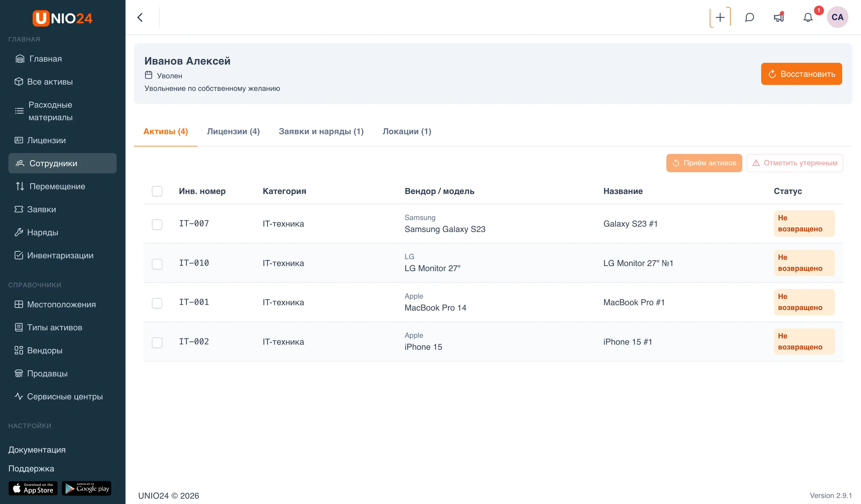Check the row checkbox for IT-002
The height and width of the screenshot is (504, 861).
click(157, 342)
